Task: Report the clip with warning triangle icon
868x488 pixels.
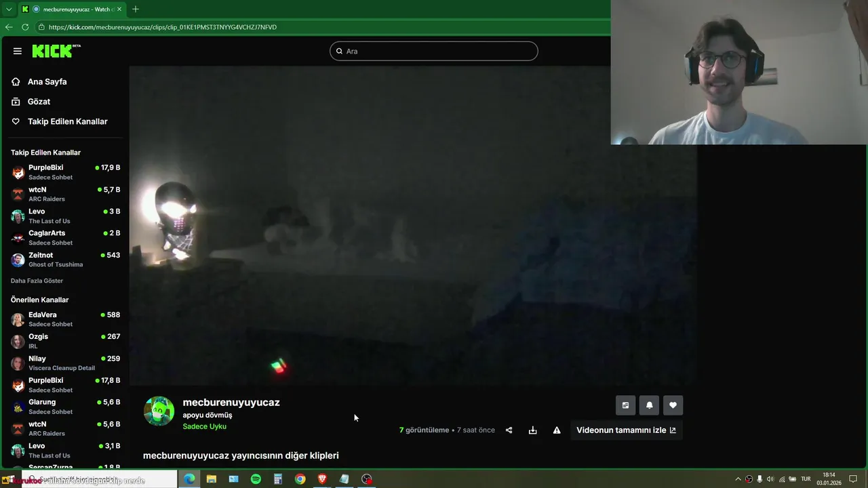Action: (557, 430)
